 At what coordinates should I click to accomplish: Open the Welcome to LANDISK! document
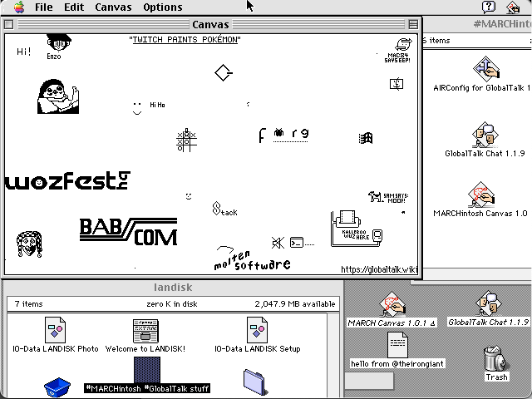click(x=145, y=329)
